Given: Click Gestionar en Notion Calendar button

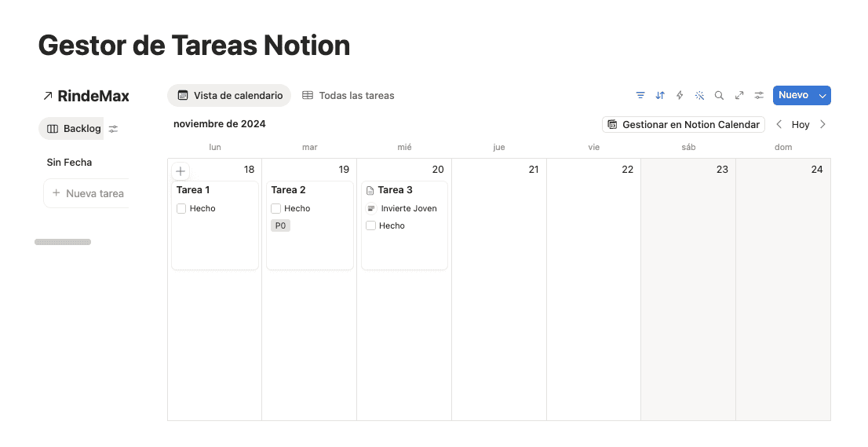Looking at the screenshot, I should coord(683,125).
